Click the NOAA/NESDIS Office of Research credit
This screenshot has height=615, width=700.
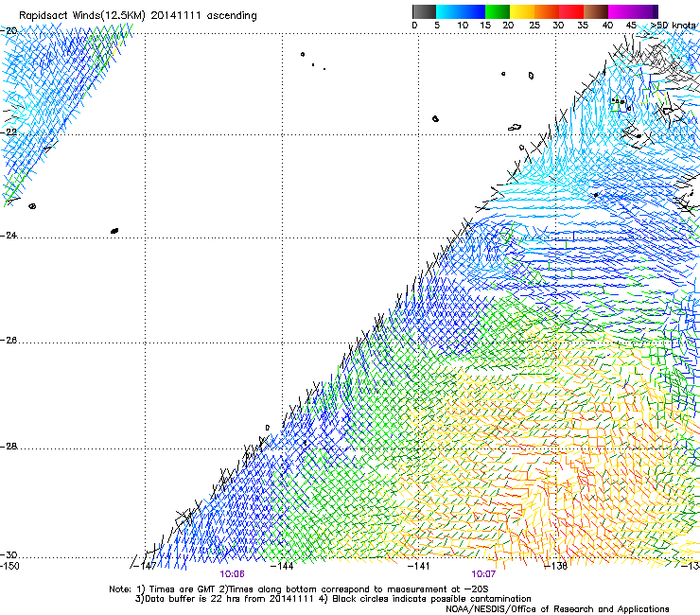coord(557,609)
